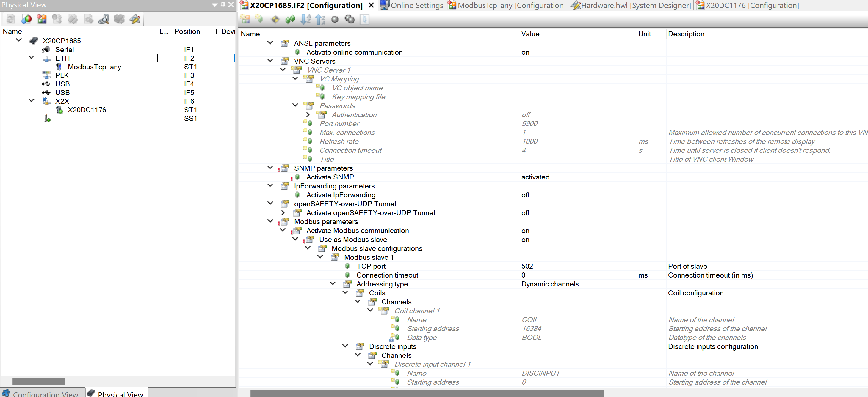
Task: Collapse the ANSL parameters group
Action: [x=270, y=43]
